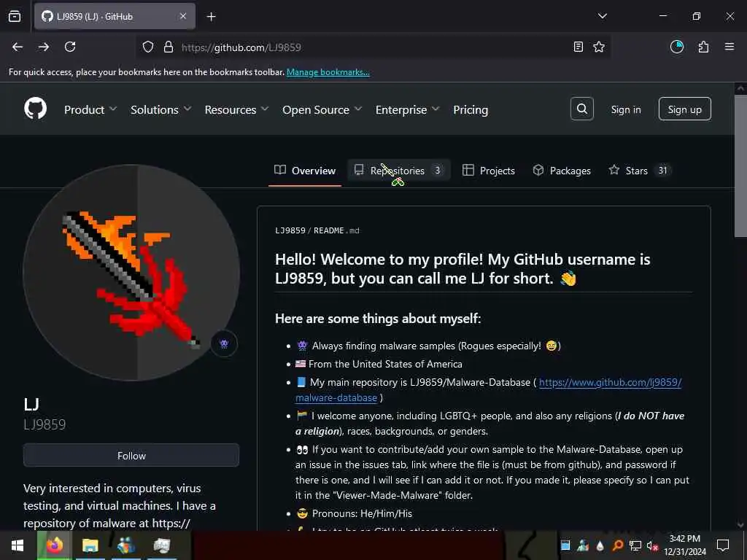
Task: Open Firefox View recent browsing
Action: (x=15, y=16)
